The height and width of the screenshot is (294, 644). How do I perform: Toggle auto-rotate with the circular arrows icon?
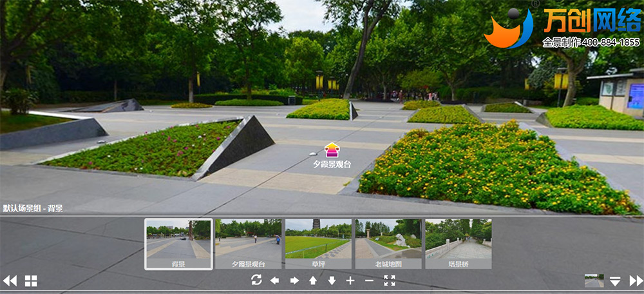point(256,280)
